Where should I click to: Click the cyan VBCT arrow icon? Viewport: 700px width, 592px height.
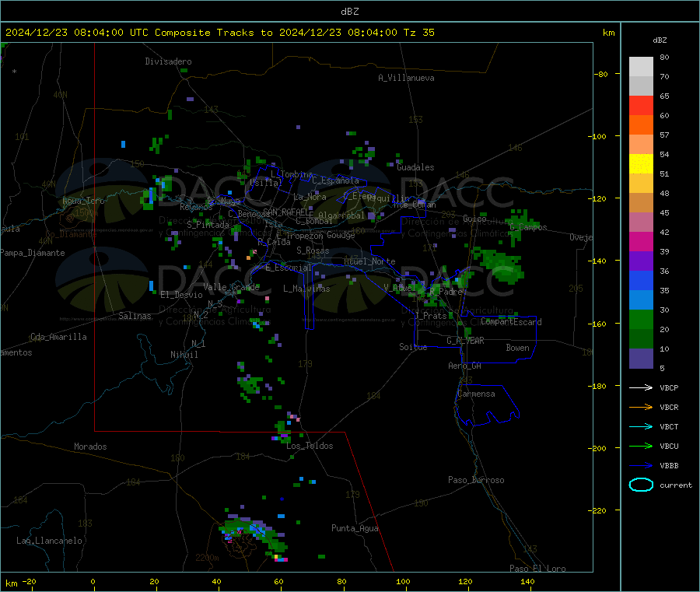point(641,426)
